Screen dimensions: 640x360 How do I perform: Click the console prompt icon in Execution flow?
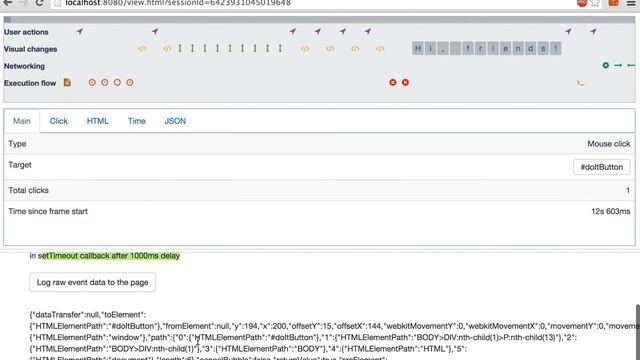coord(580,83)
